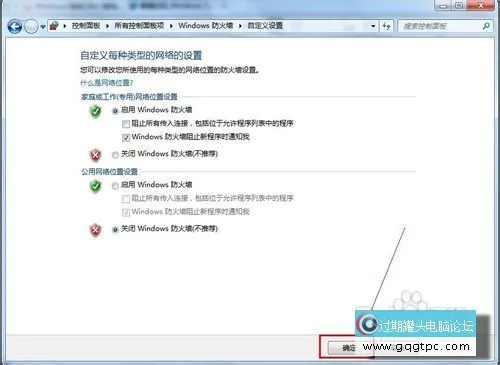Select 所有控制面板项 breadcrumb

click(139, 26)
